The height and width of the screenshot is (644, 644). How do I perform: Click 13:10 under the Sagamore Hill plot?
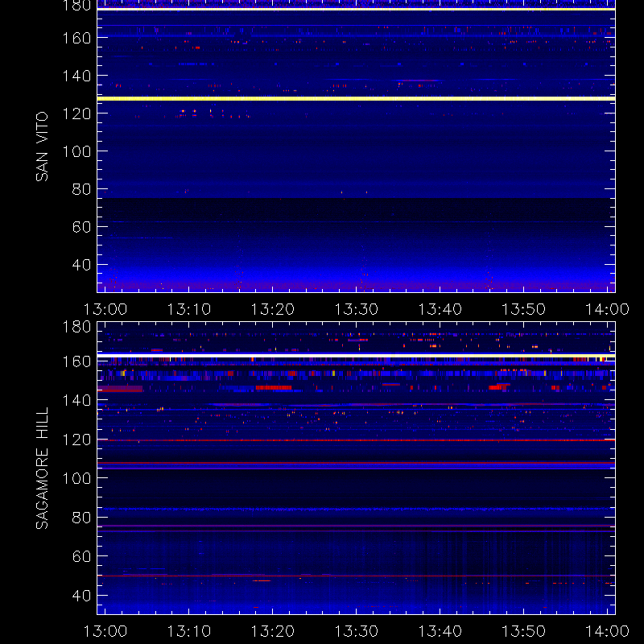tap(189, 631)
